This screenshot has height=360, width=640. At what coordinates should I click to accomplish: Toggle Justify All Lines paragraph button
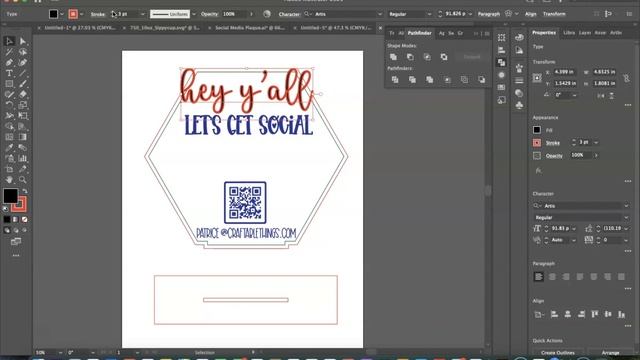[621, 277]
